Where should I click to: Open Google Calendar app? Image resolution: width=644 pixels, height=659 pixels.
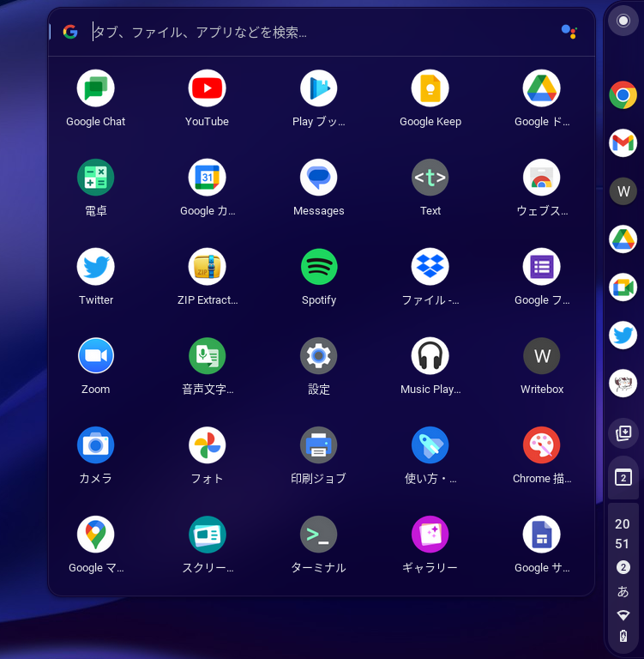click(208, 178)
